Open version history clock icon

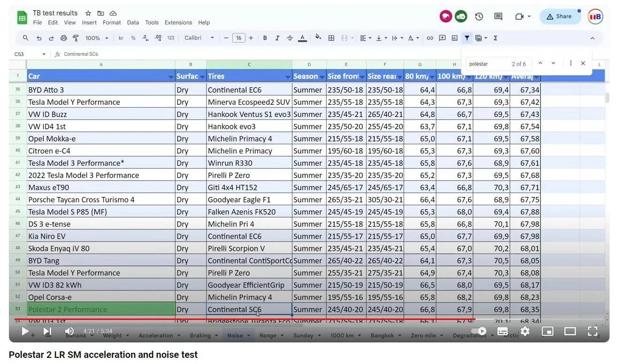[x=479, y=16]
